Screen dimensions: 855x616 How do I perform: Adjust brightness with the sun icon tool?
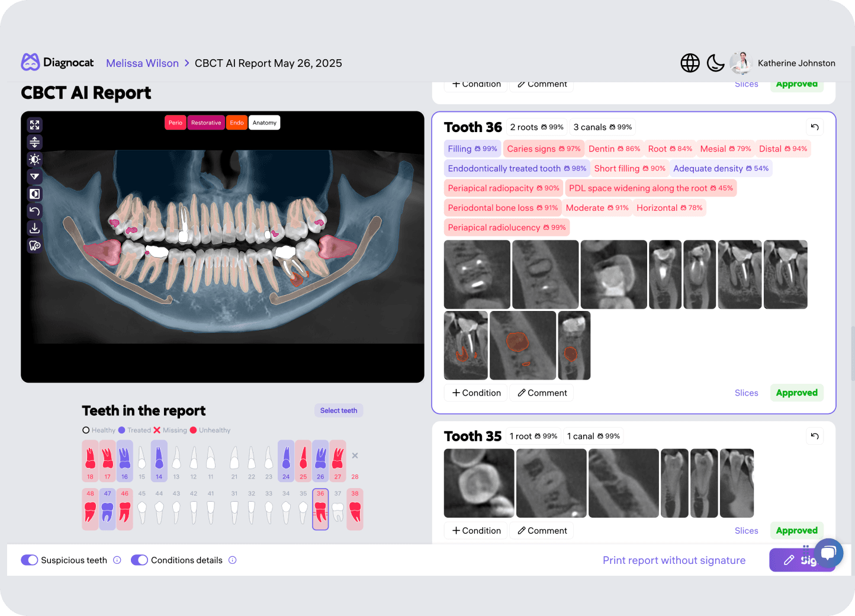(x=35, y=159)
